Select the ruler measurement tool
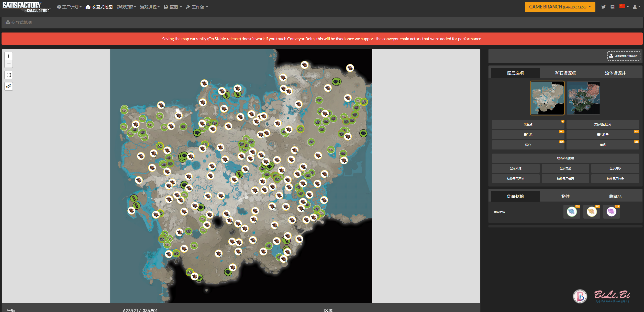 coord(9,86)
